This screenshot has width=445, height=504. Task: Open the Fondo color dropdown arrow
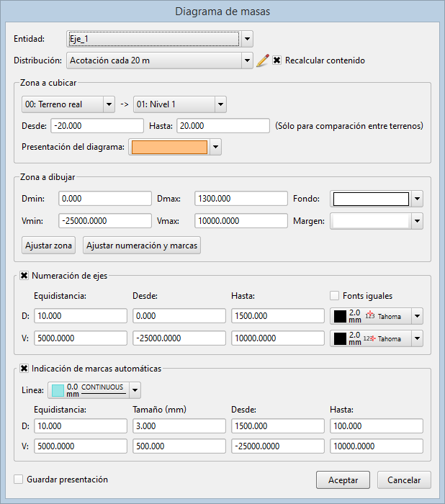tap(418, 199)
